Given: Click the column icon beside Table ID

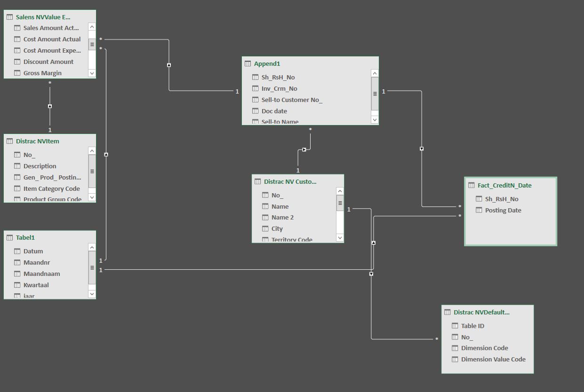Looking at the screenshot, I should [x=455, y=326].
